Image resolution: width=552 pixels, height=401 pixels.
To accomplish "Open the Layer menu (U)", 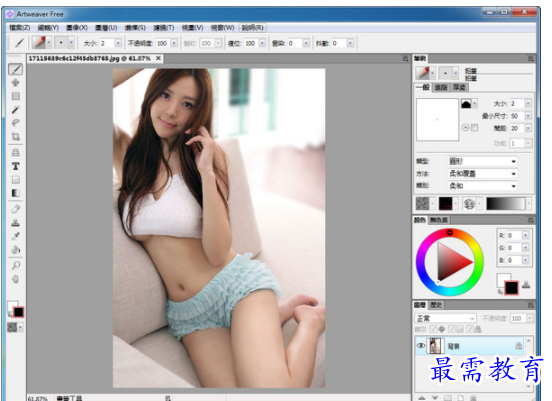I will (106, 27).
